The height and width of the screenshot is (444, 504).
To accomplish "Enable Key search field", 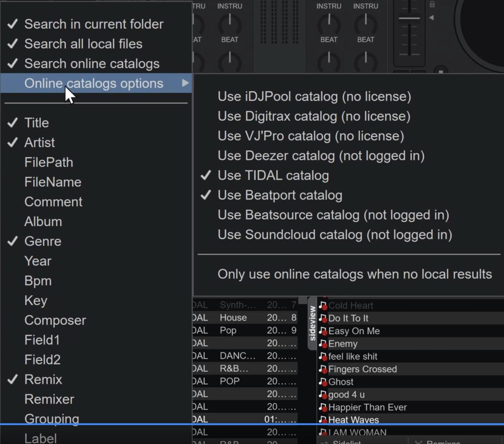I will point(96,301).
